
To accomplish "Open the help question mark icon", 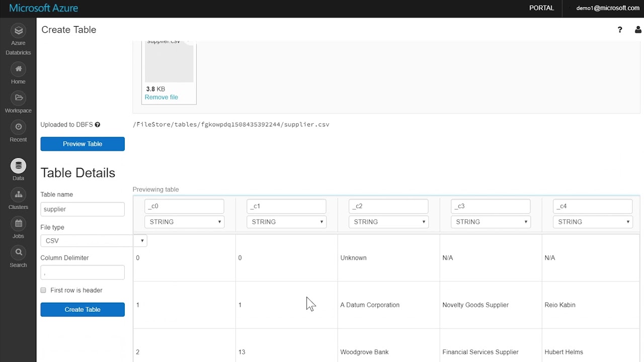I will tap(620, 30).
